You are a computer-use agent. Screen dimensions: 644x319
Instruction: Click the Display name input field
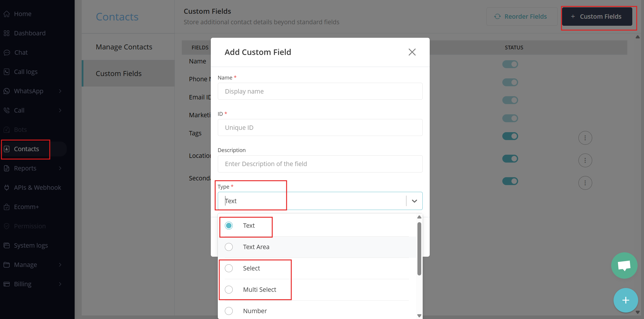(x=320, y=91)
